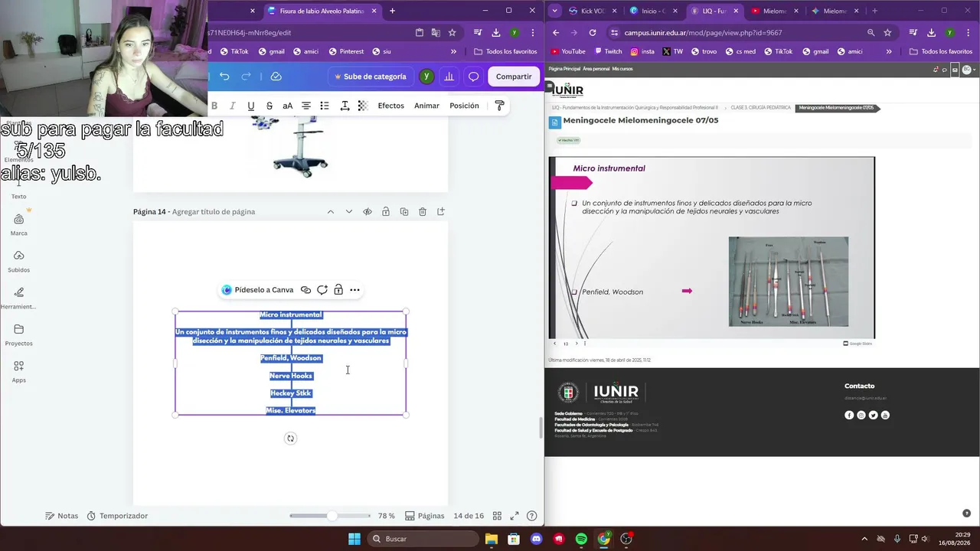Viewport: 980px width, 551px height.
Task: Open the Canva comments speech bubble
Action: tap(474, 77)
